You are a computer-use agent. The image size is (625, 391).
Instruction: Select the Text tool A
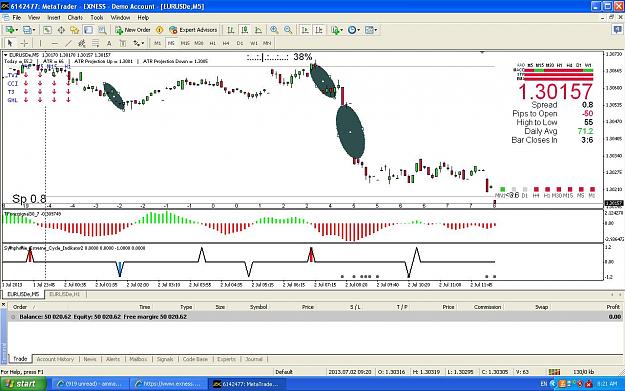click(109, 43)
